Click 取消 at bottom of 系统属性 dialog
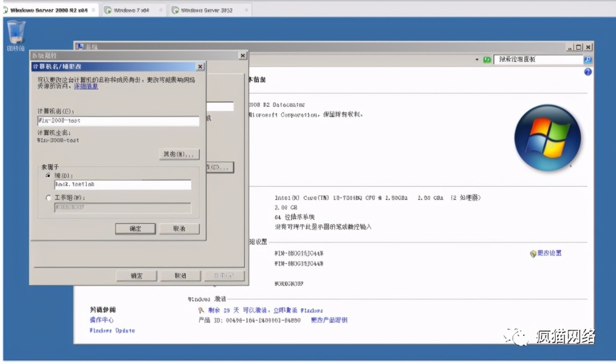Viewport: 616px width, 364px height. click(x=181, y=276)
